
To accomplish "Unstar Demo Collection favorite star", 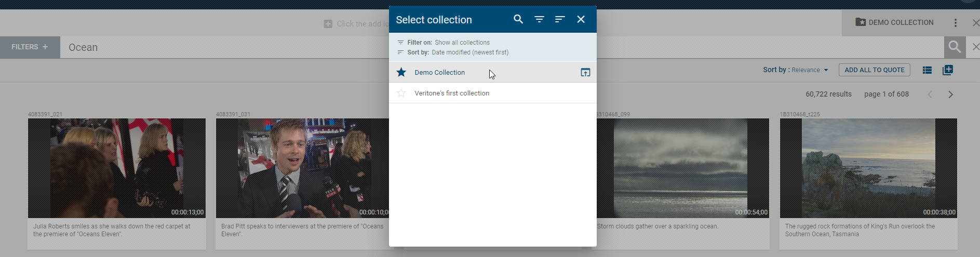I will [x=401, y=72].
